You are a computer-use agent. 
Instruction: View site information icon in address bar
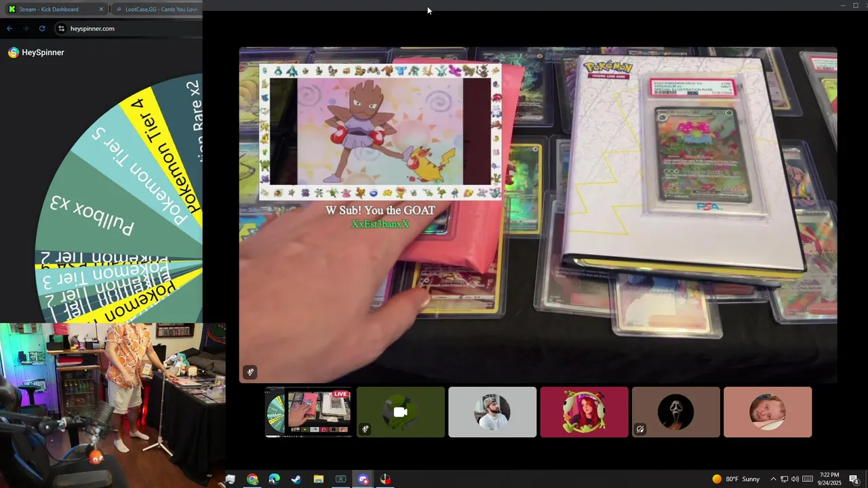61,28
